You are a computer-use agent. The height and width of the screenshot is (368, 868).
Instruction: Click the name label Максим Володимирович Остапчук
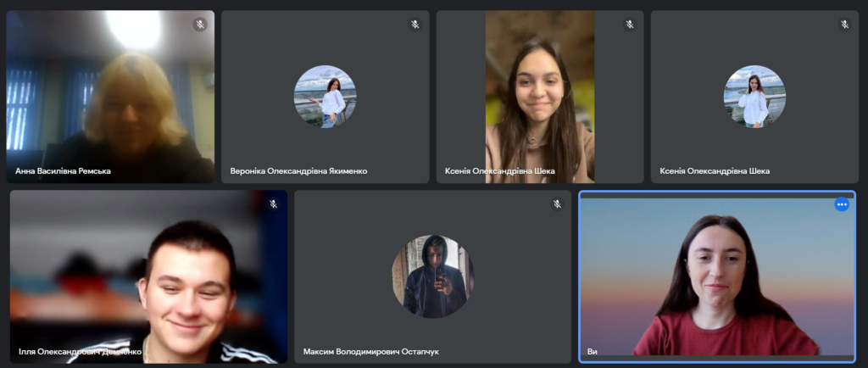coord(370,351)
